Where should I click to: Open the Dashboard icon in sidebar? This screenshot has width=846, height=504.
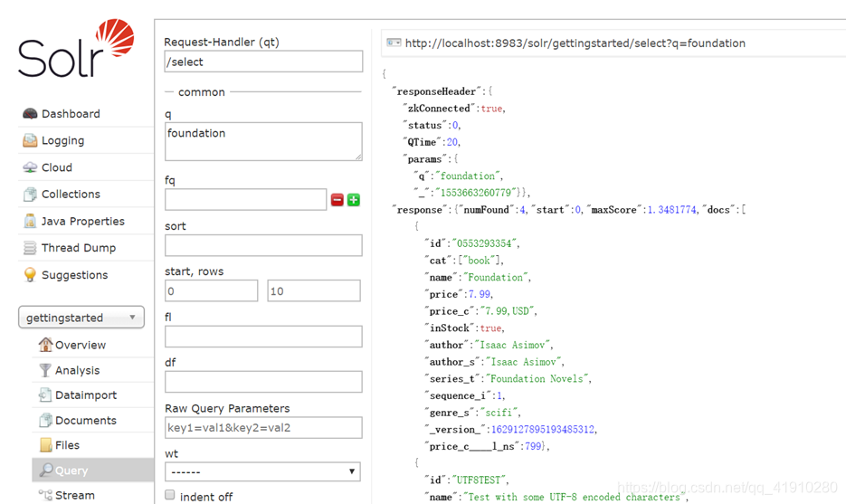pyautogui.click(x=30, y=114)
